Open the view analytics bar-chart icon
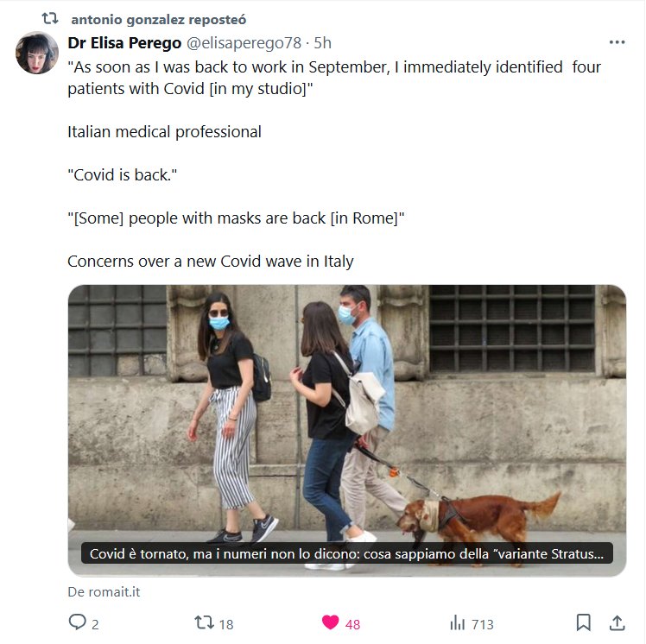The width and height of the screenshot is (646, 644). pyautogui.click(x=458, y=622)
